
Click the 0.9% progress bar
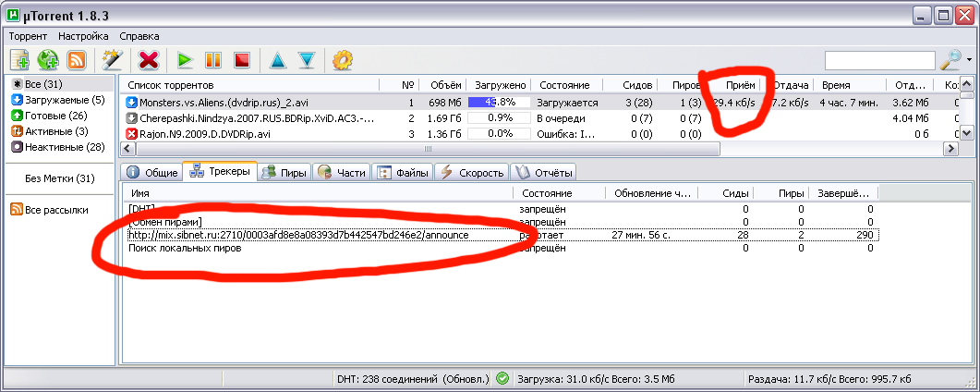pyautogui.click(x=499, y=118)
